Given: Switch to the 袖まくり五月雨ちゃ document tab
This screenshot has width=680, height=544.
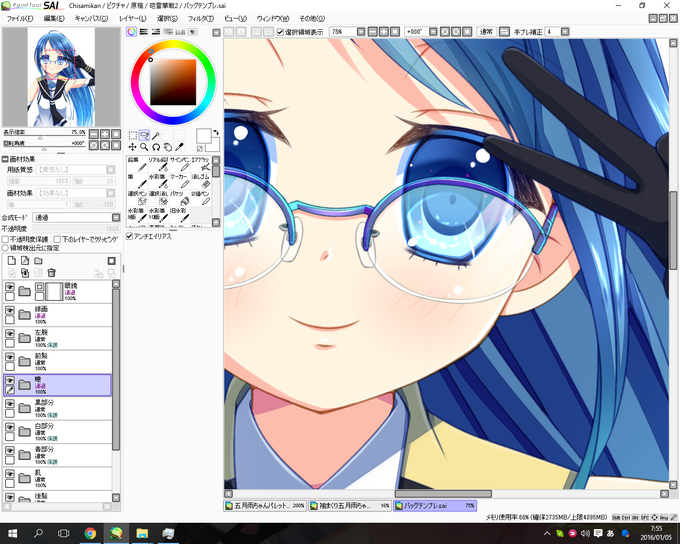Looking at the screenshot, I should 350,505.
